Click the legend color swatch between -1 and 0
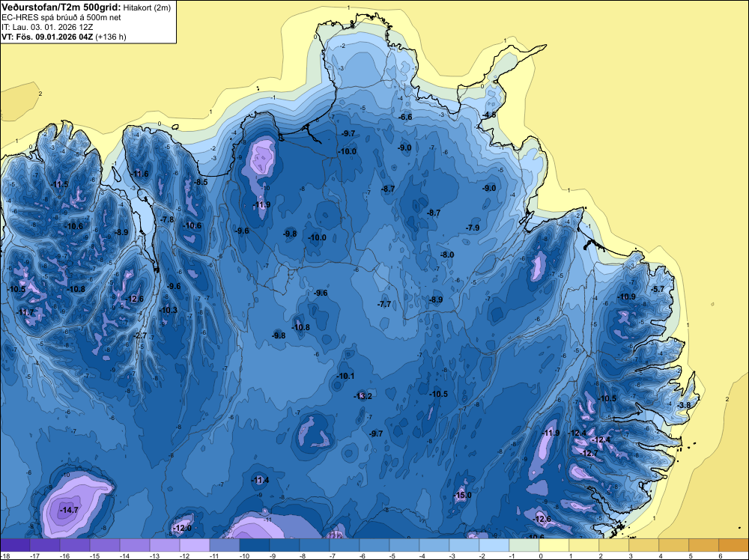Viewport: 749px width, 560px height. pos(524,545)
